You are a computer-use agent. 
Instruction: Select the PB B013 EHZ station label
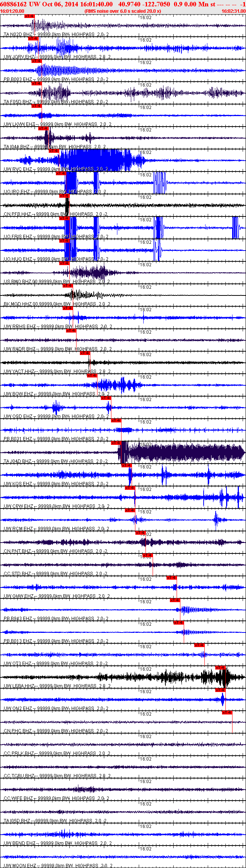pyautogui.click(x=56, y=641)
